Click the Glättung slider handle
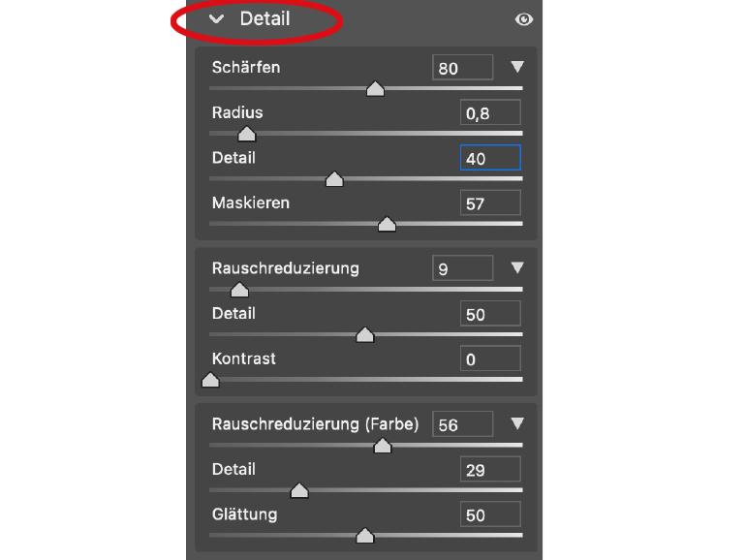The height and width of the screenshot is (560, 746). (365, 536)
